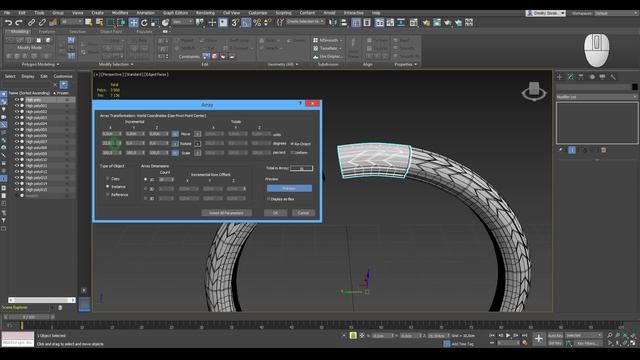Viewport: 640px width, 360px height.
Task: Activate the Select and Scale tool
Action: tap(154, 23)
